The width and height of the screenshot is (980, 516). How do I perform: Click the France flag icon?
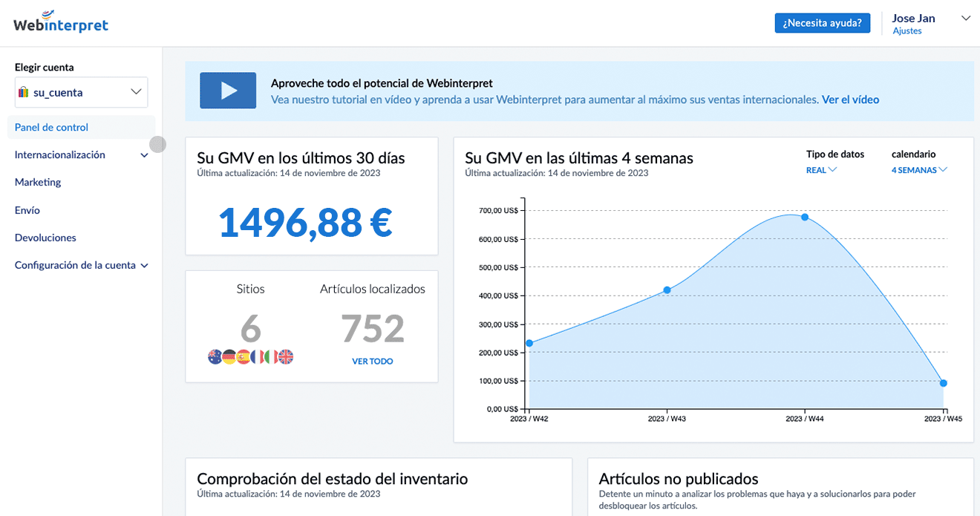(258, 357)
